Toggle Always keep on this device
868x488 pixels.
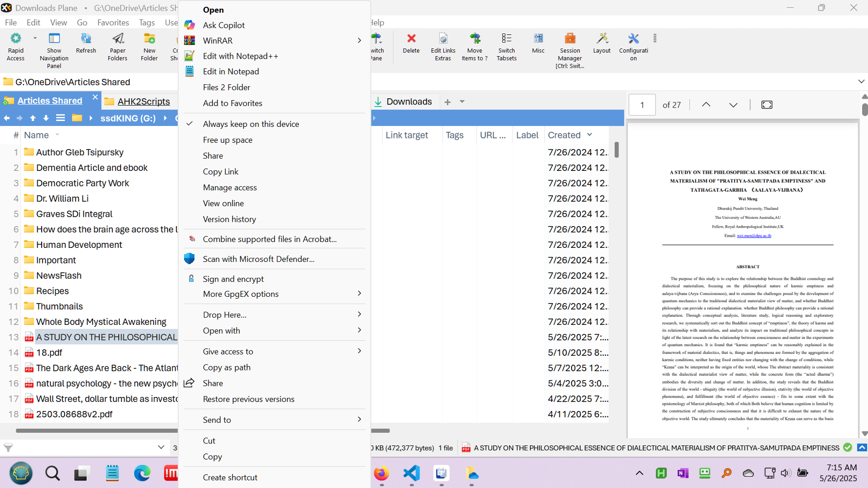click(x=251, y=124)
